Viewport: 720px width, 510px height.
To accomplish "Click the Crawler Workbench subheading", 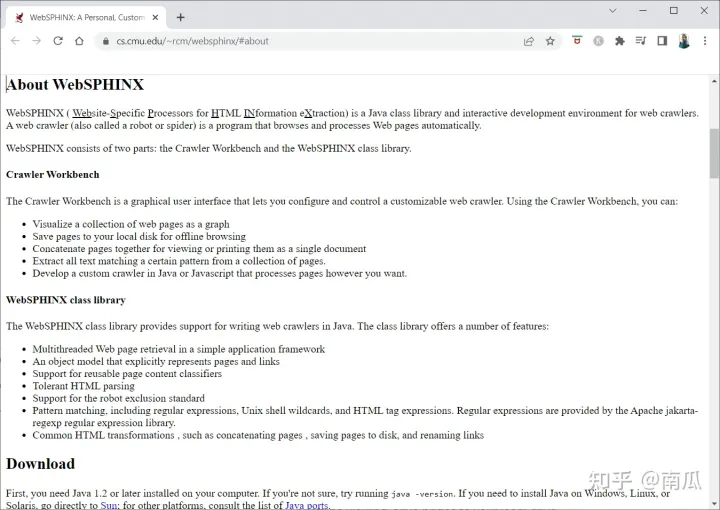I will tap(53, 174).
